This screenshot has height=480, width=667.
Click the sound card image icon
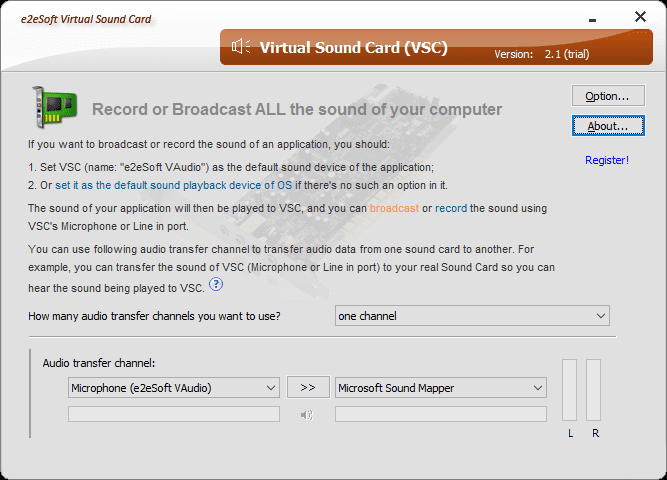[54, 106]
